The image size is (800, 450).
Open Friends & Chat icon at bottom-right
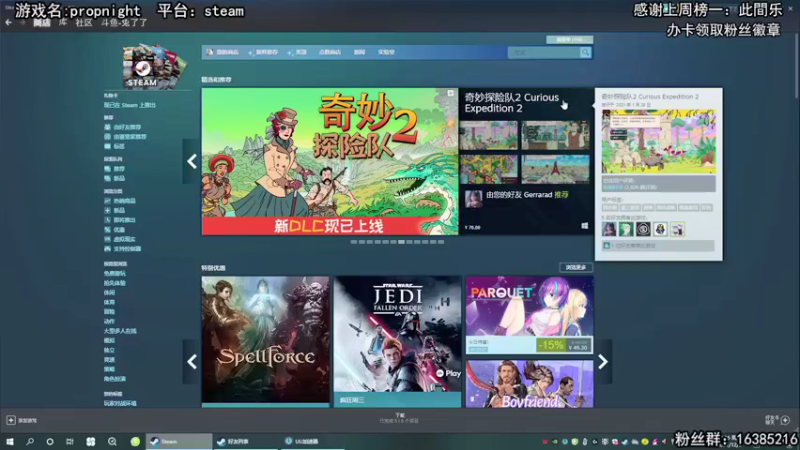785,420
